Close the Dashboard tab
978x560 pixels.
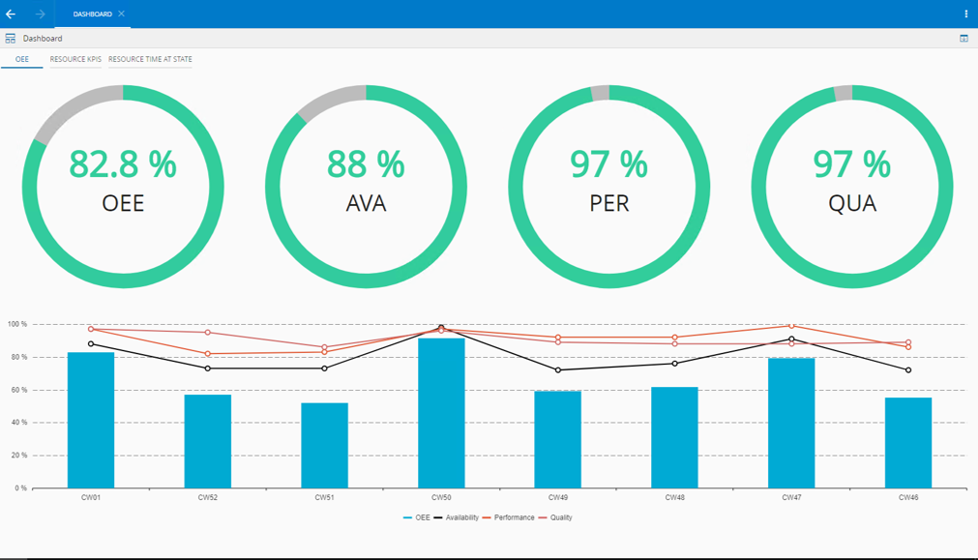point(121,14)
